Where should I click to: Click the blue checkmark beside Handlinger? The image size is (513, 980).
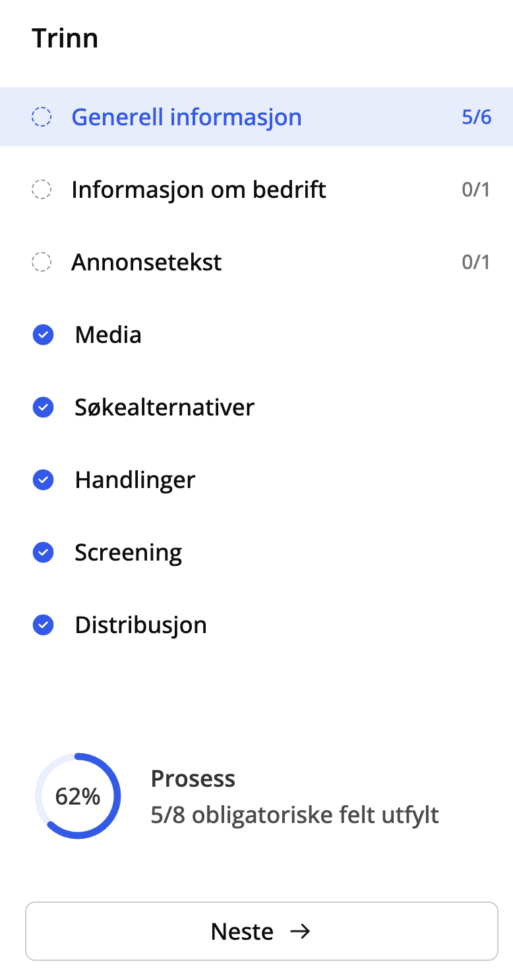click(43, 480)
